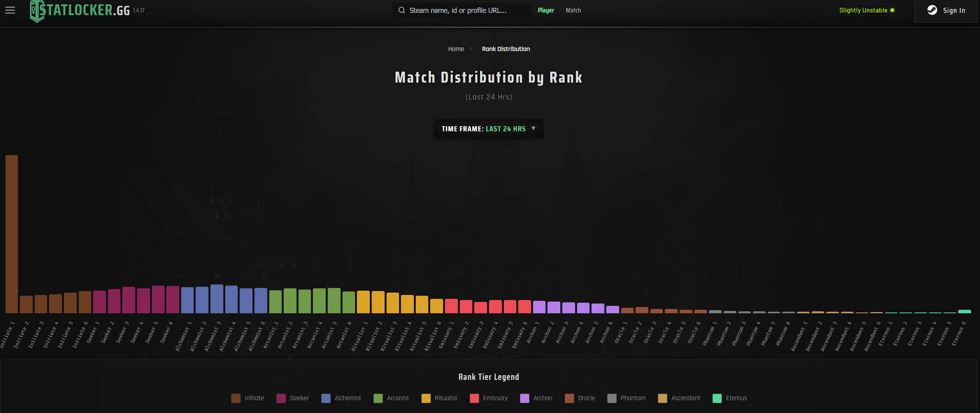Click the Seeker legend label
Image resolution: width=980 pixels, height=413 pixels.
299,398
